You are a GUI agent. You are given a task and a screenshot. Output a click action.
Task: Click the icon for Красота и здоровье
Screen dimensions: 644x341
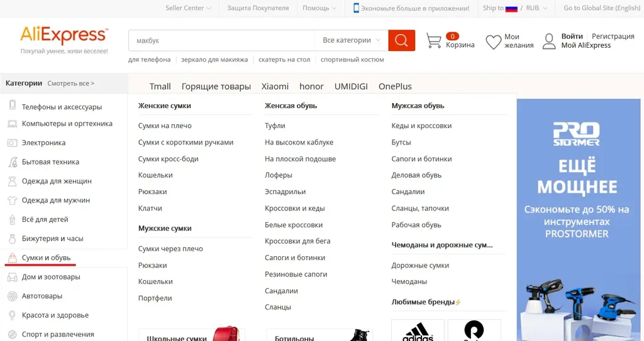click(x=13, y=315)
